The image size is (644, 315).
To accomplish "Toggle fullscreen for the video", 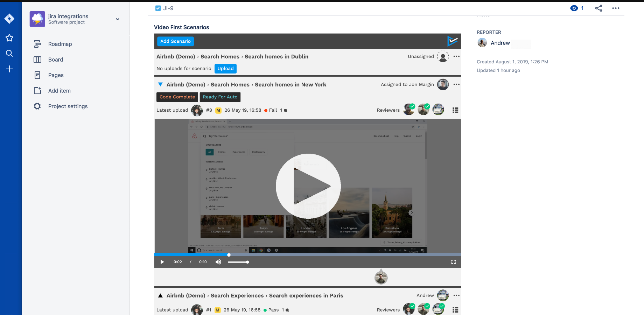I will (453, 262).
